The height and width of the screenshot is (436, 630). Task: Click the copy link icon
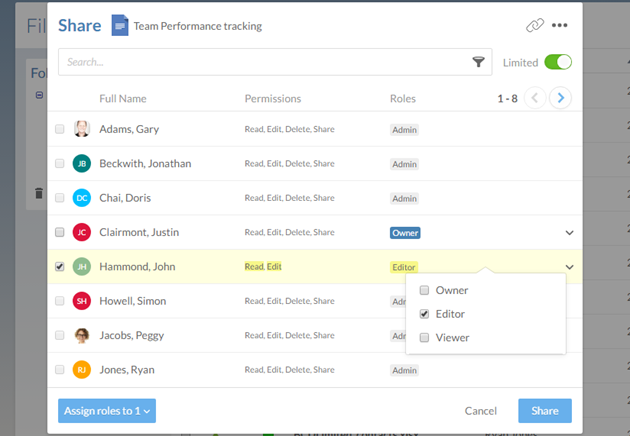click(535, 25)
